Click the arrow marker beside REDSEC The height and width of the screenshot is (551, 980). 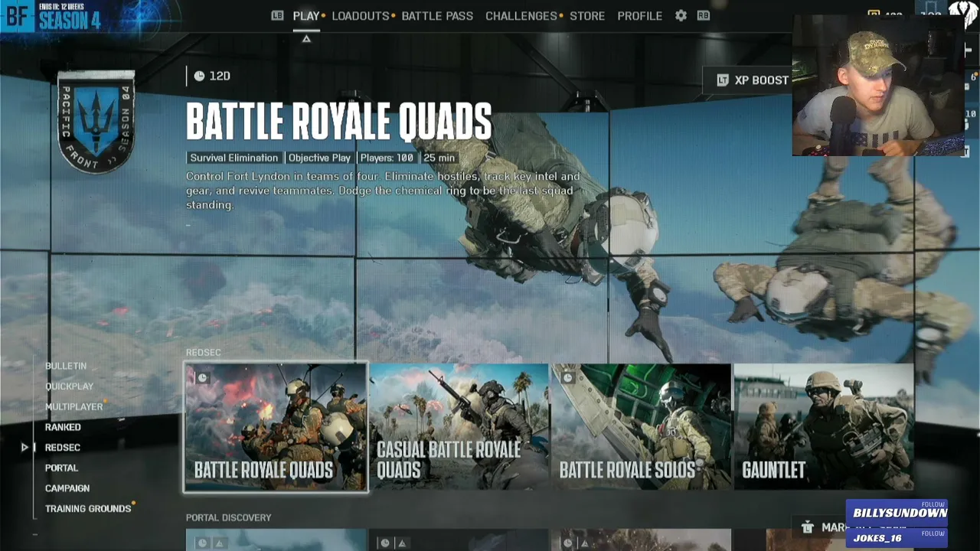24,448
